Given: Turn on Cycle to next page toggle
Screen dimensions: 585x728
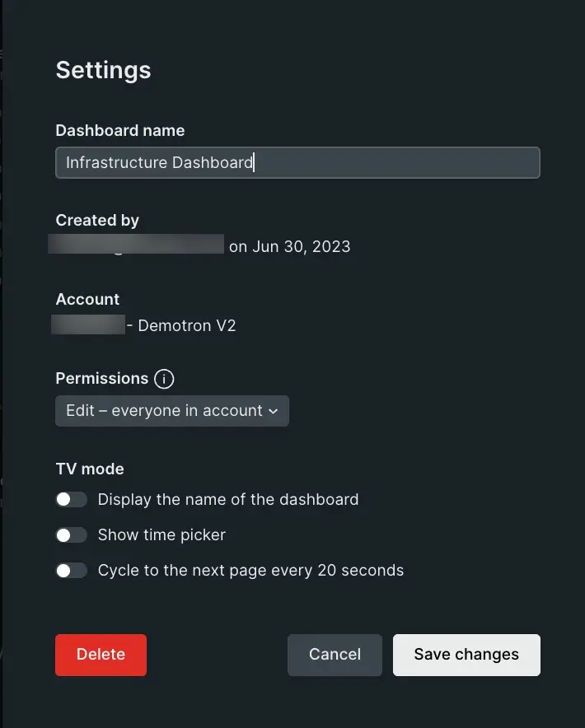Looking at the screenshot, I should [72, 570].
